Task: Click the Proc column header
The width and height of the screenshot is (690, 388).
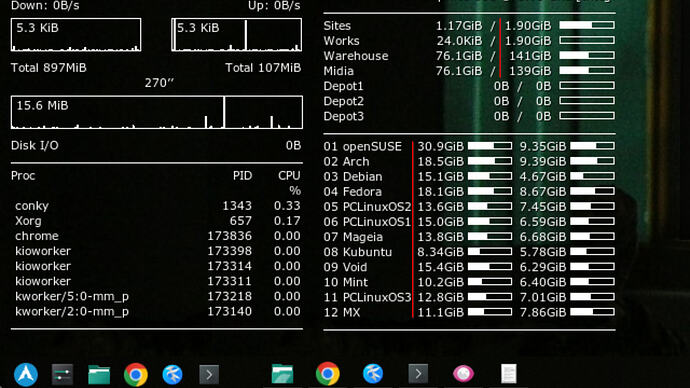Action: [23, 176]
